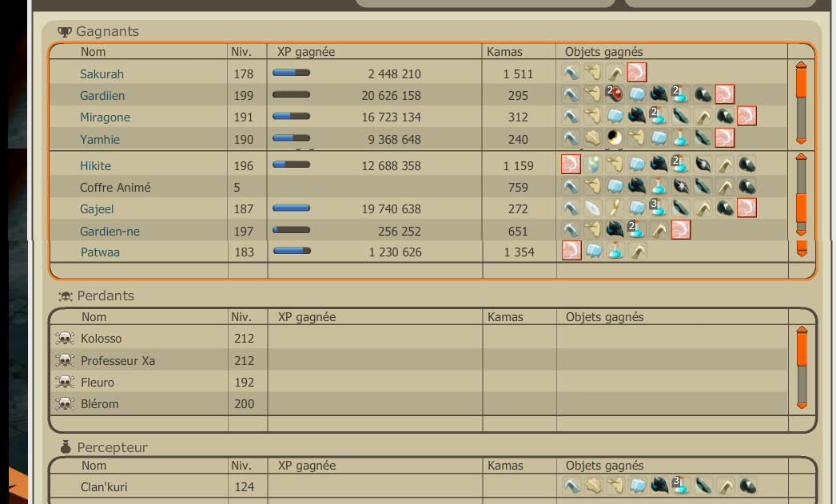The width and height of the screenshot is (836, 504).
Task: Click the skull icon beside Fleuro
Action: [65, 382]
